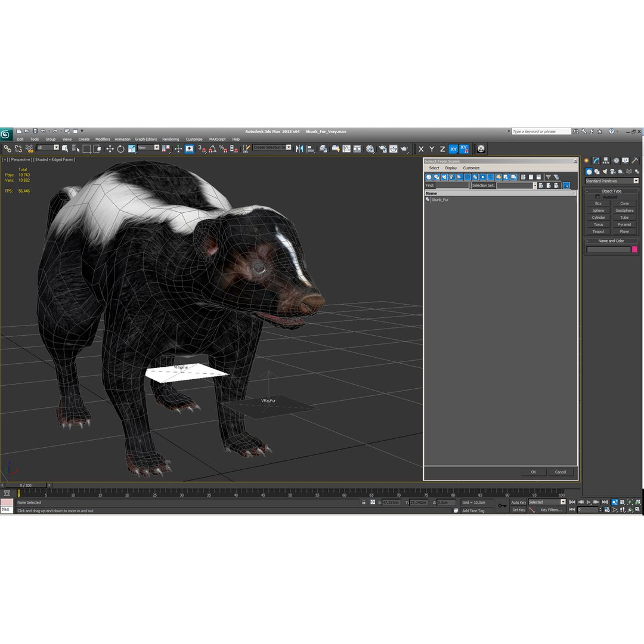Click the Select and Link tool
The image size is (644, 644).
click(x=7, y=148)
